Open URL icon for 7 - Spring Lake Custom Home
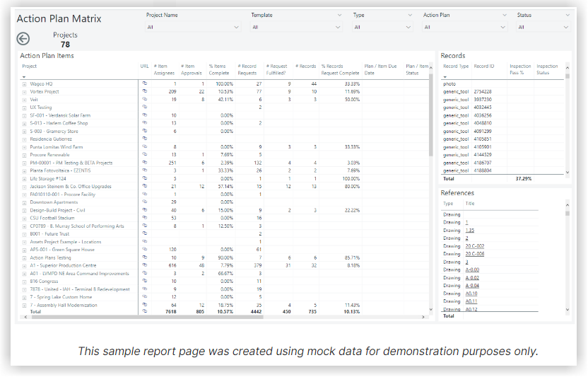Screen dimensions: 588x377 click(x=145, y=296)
